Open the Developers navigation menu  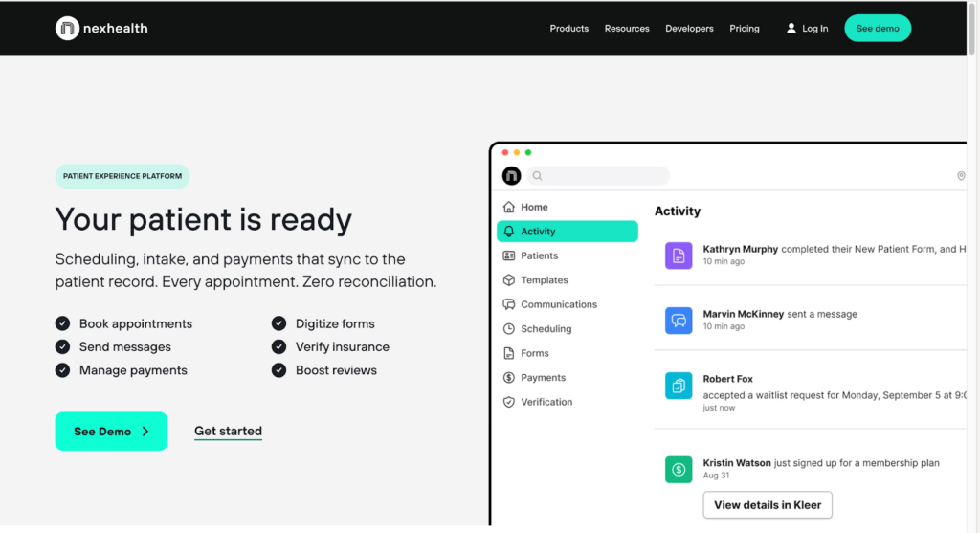pyautogui.click(x=689, y=29)
